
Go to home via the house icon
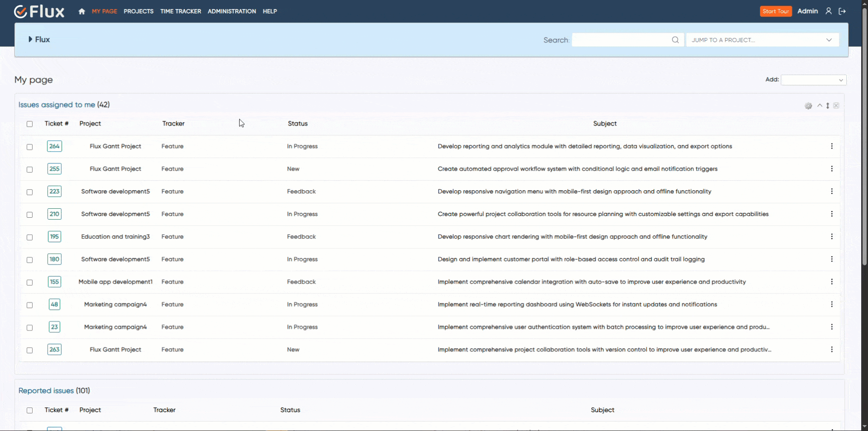click(x=81, y=11)
